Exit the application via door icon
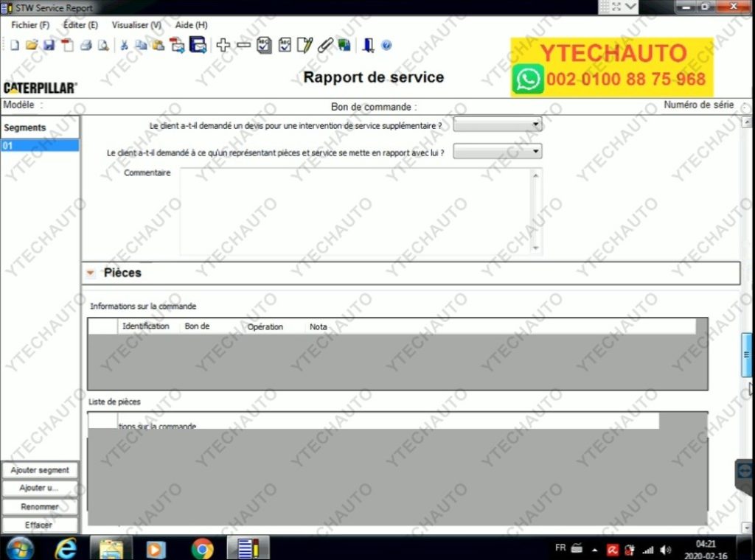Screen dimensions: 755x560 tap(369, 45)
